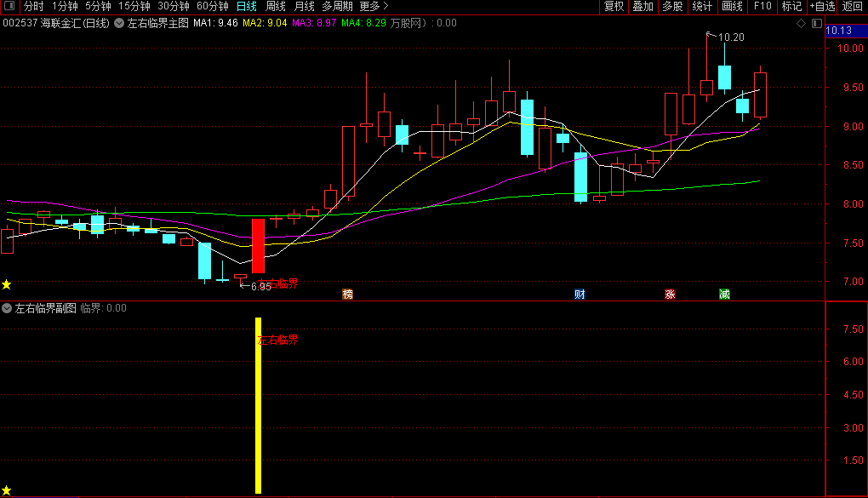868x498 pixels.
Task: Click the 复权 button
Action: tap(614, 6)
